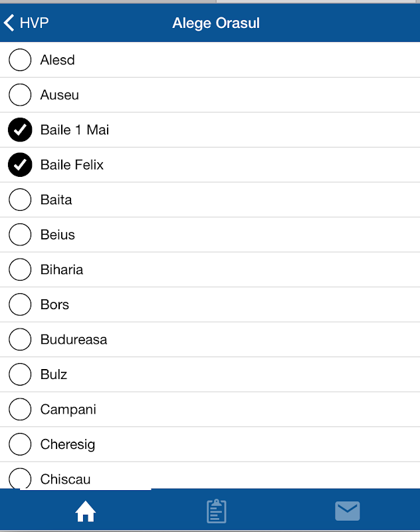Select the Baita radio circle
This screenshot has width=420, height=532.
click(x=20, y=199)
